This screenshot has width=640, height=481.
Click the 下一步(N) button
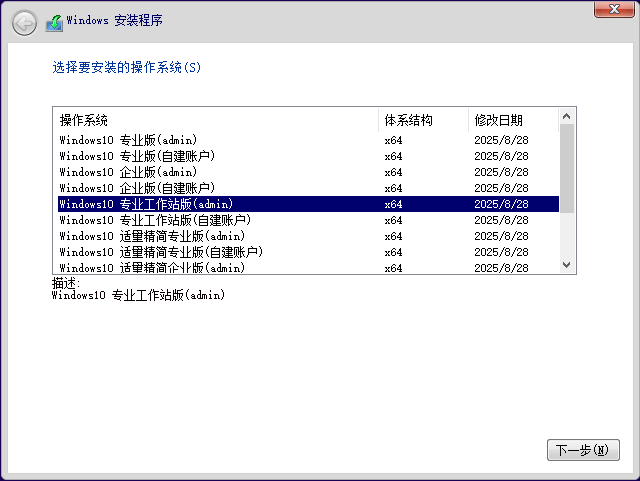583,450
